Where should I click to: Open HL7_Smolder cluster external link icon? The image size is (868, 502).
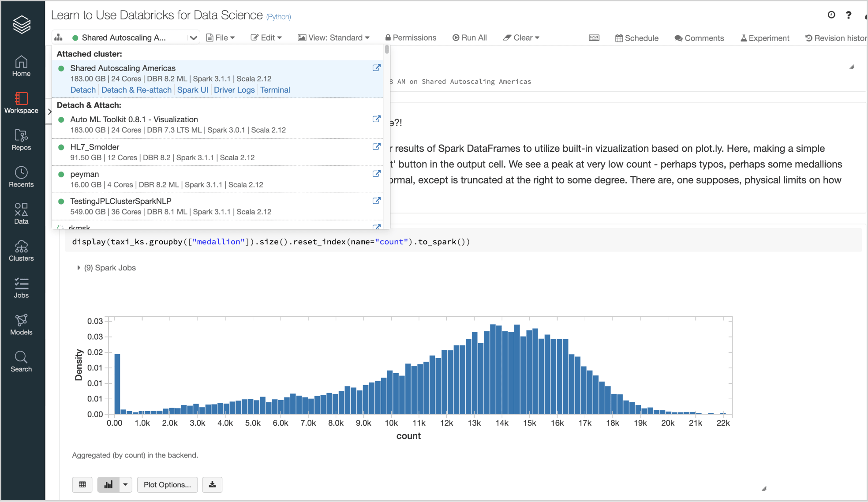pyautogui.click(x=376, y=146)
